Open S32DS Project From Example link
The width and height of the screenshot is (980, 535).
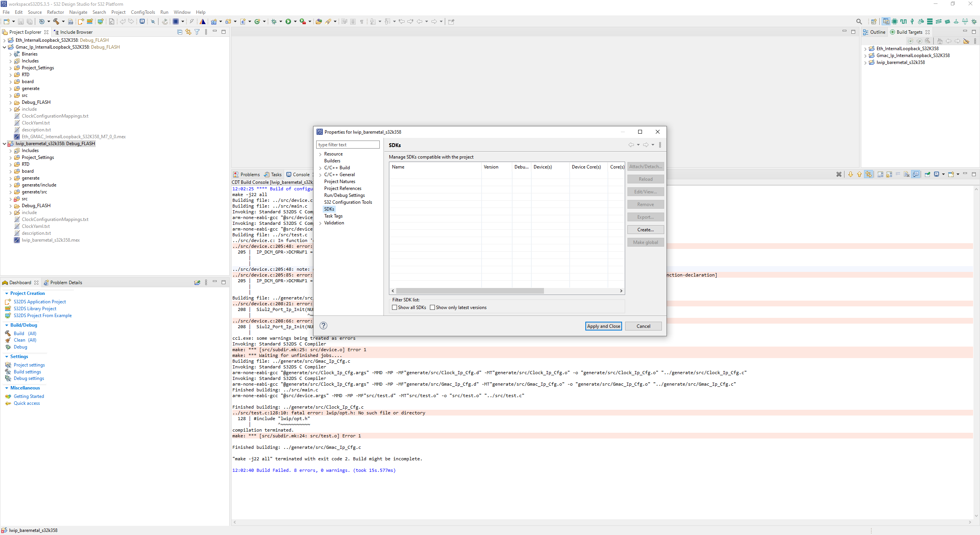click(x=42, y=316)
